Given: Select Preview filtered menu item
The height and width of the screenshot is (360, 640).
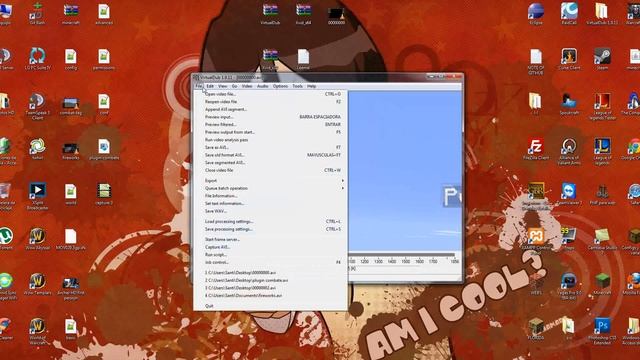Looking at the screenshot, I should click(270, 124).
